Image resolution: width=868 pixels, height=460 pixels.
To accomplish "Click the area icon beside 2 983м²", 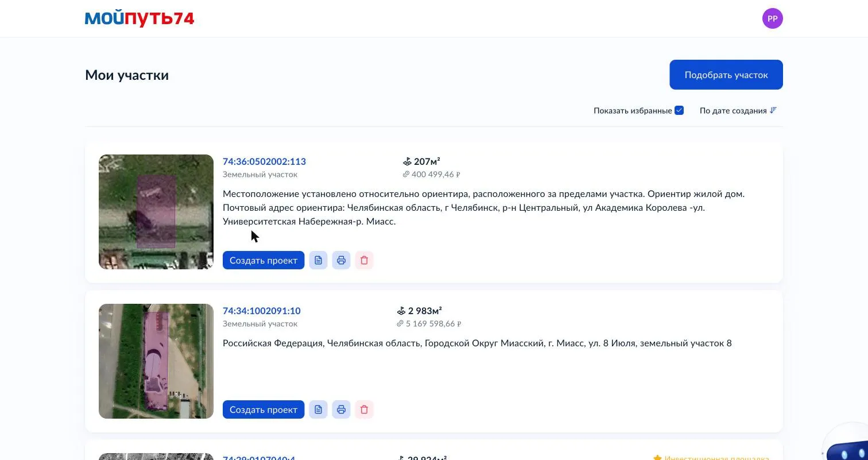I will tap(401, 311).
